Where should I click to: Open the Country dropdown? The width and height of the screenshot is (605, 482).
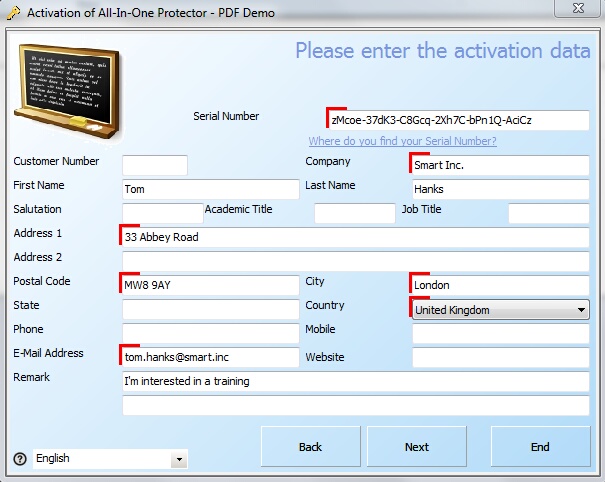tap(500, 310)
